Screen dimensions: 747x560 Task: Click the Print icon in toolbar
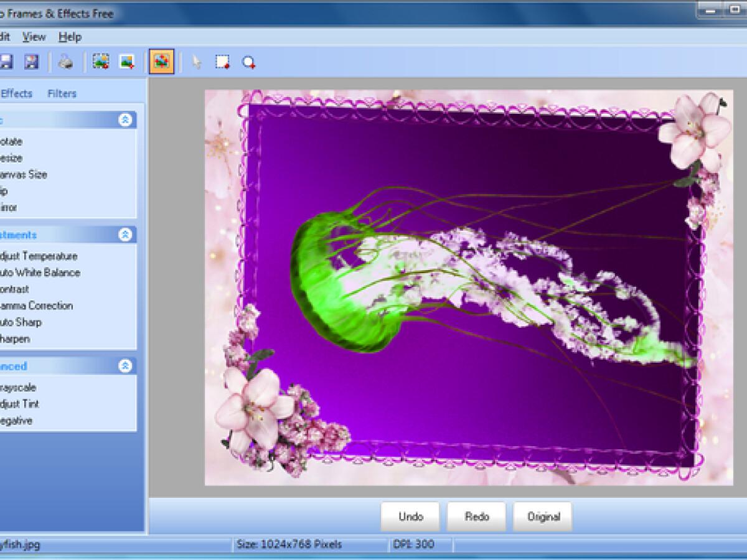pyautogui.click(x=66, y=62)
